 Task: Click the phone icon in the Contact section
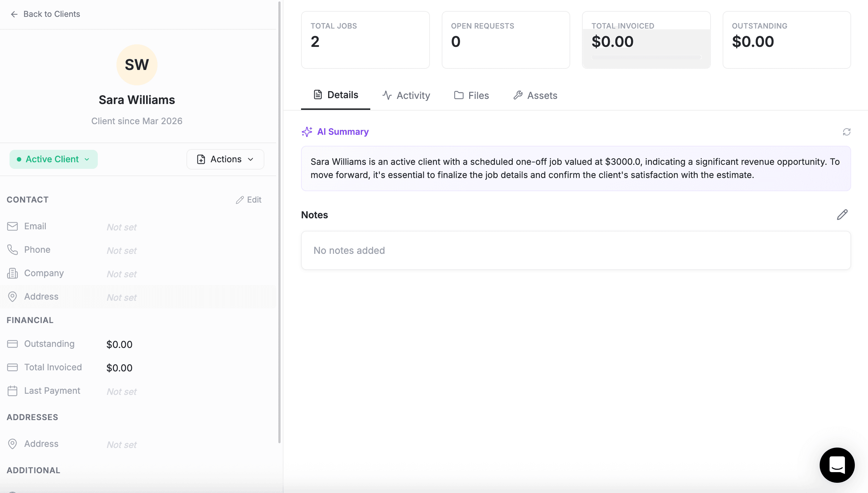point(13,250)
